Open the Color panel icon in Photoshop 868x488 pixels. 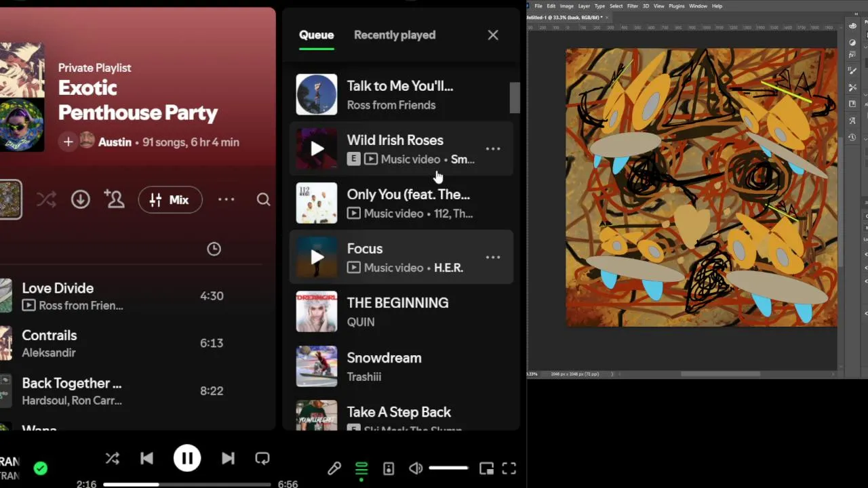pos(853,26)
